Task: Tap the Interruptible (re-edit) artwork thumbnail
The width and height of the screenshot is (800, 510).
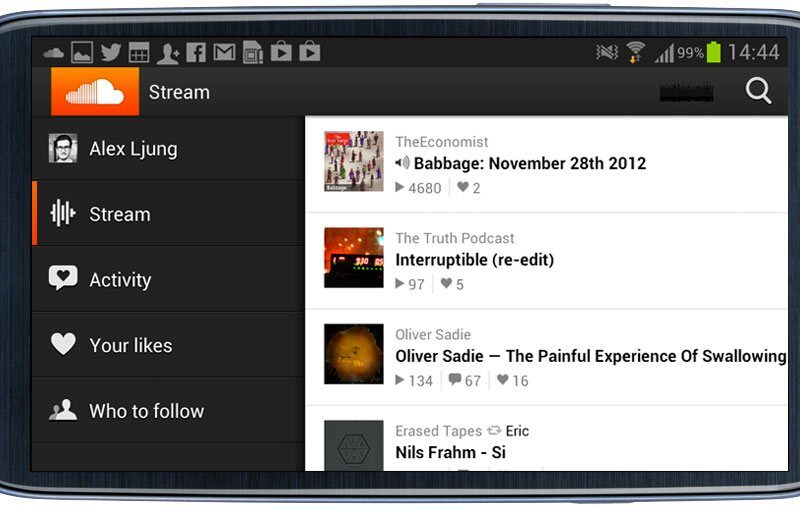Action: click(354, 258)
